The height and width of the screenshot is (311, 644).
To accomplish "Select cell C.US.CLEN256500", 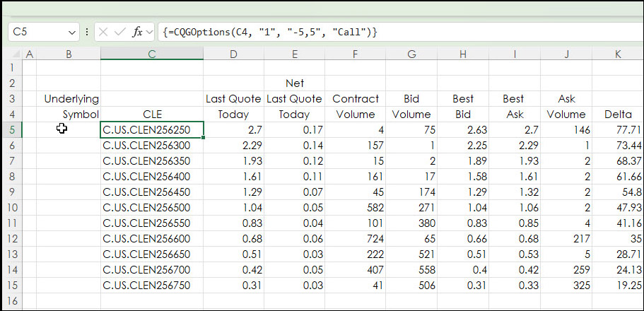I will click(152, 208).
